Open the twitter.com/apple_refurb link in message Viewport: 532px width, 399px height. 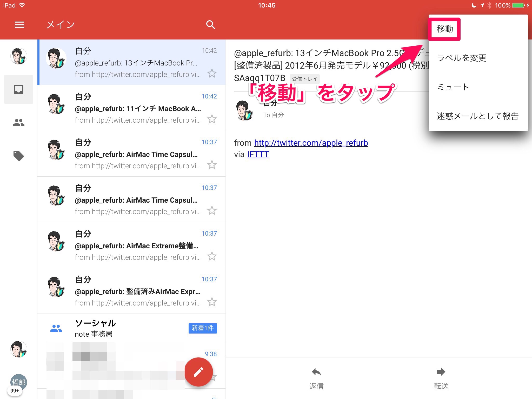point(311,143)
